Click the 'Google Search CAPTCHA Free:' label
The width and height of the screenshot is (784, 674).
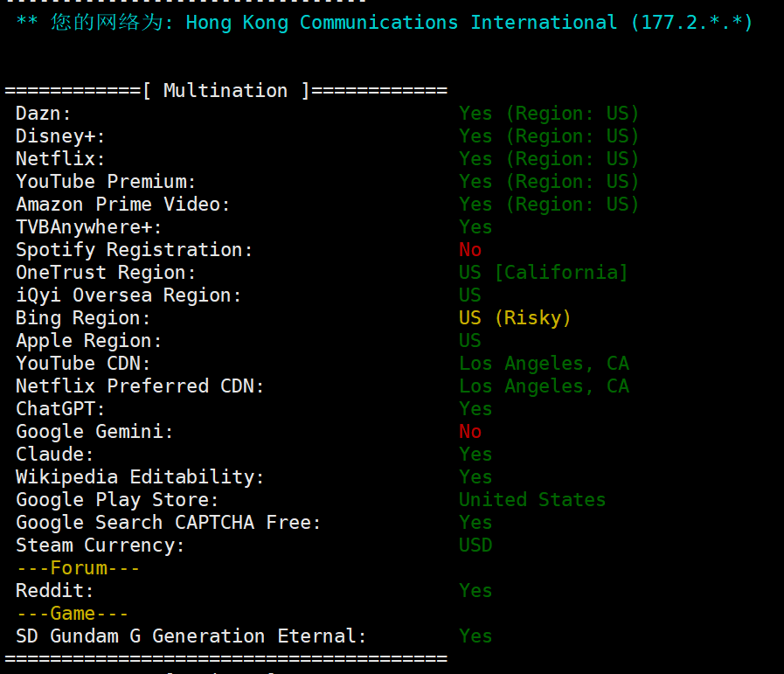[168, 523]
